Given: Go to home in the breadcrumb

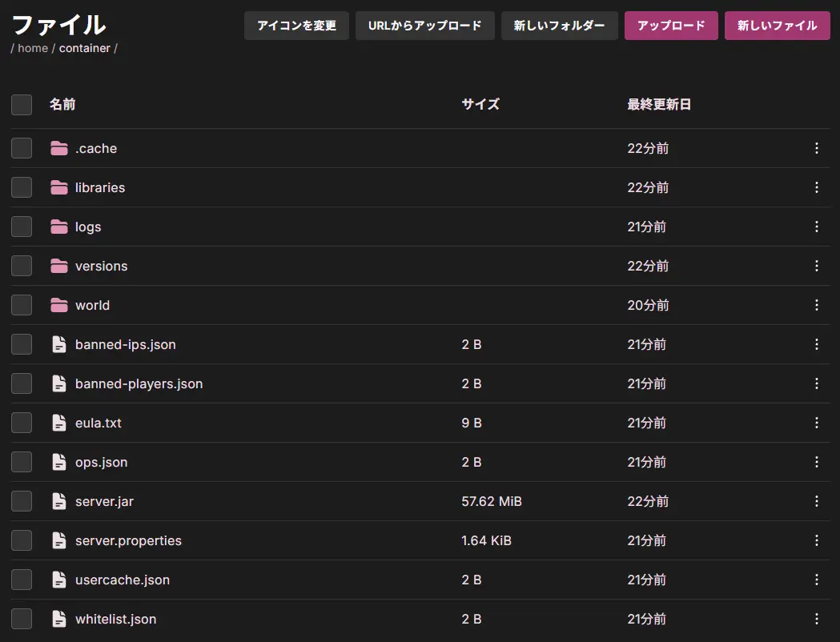Looking at the screenshot, I should tap(33, 48).
